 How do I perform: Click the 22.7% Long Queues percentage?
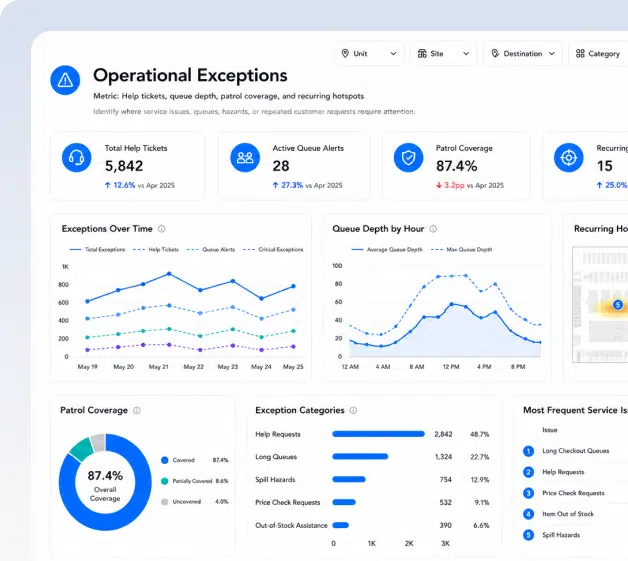[479, 457]
